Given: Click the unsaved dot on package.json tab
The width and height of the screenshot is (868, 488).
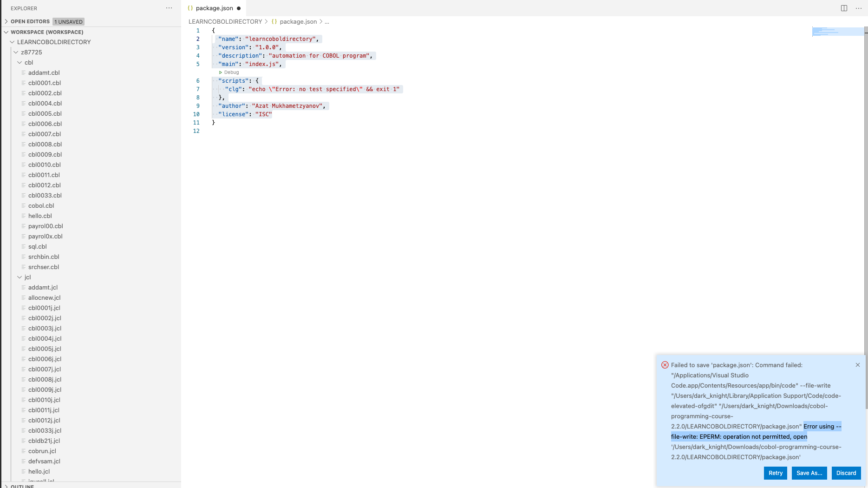Looking at the screenshot, I should 239,8.
